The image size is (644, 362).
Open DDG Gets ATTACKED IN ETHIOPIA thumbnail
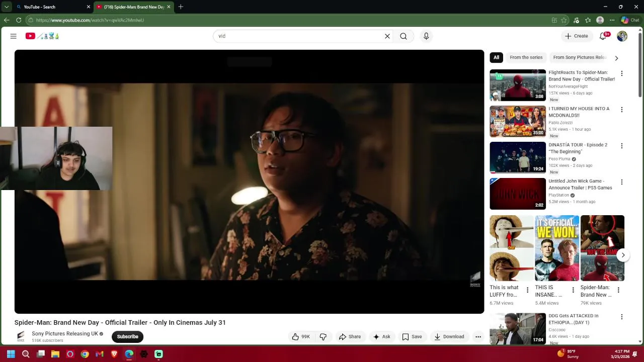(518, 328)
